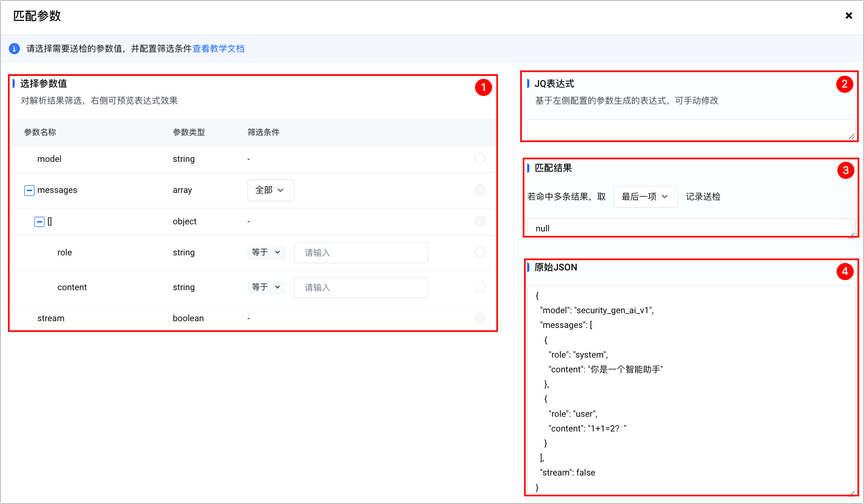Open the 最后一项 result selection dropdown
This screenshot has height=504, width=864.
[x=645, y=197]
